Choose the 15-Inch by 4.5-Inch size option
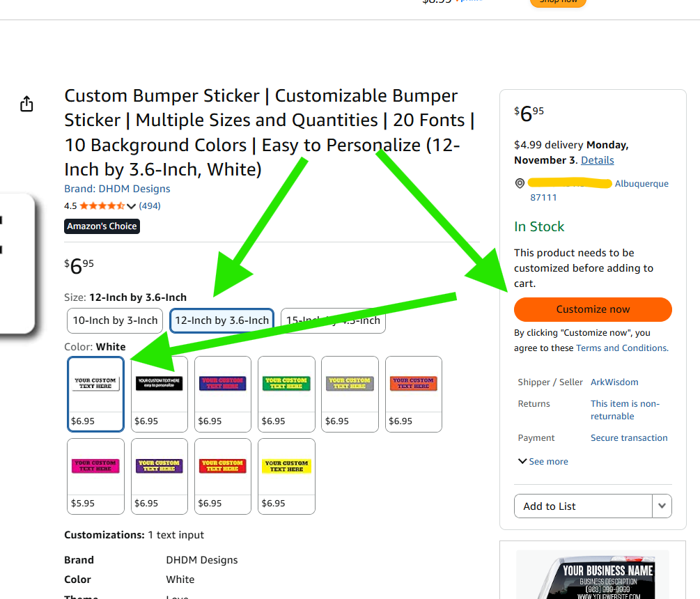Viewport: 700px width, 599px height. tap(333, 320)
